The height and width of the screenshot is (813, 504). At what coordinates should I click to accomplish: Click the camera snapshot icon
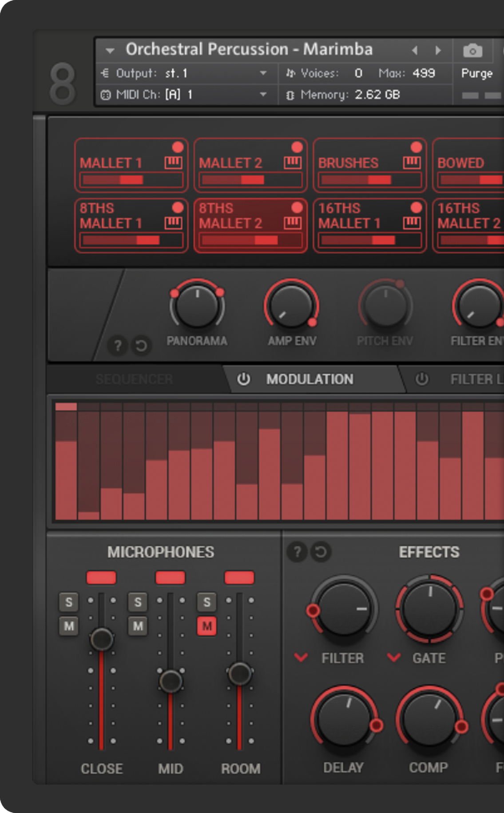pyautogui.click(x=472, y=51)
